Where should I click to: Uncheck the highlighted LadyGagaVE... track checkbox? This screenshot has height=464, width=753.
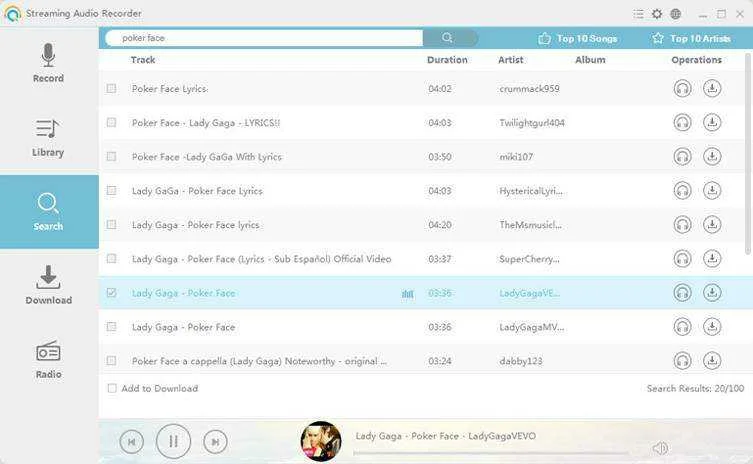(x=111, y=293)
